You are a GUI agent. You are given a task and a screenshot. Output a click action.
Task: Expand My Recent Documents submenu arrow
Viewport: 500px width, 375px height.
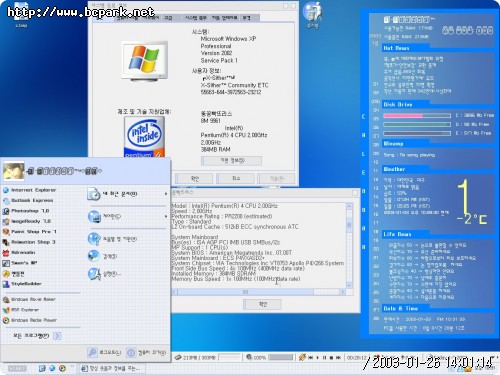coord(166,194)
